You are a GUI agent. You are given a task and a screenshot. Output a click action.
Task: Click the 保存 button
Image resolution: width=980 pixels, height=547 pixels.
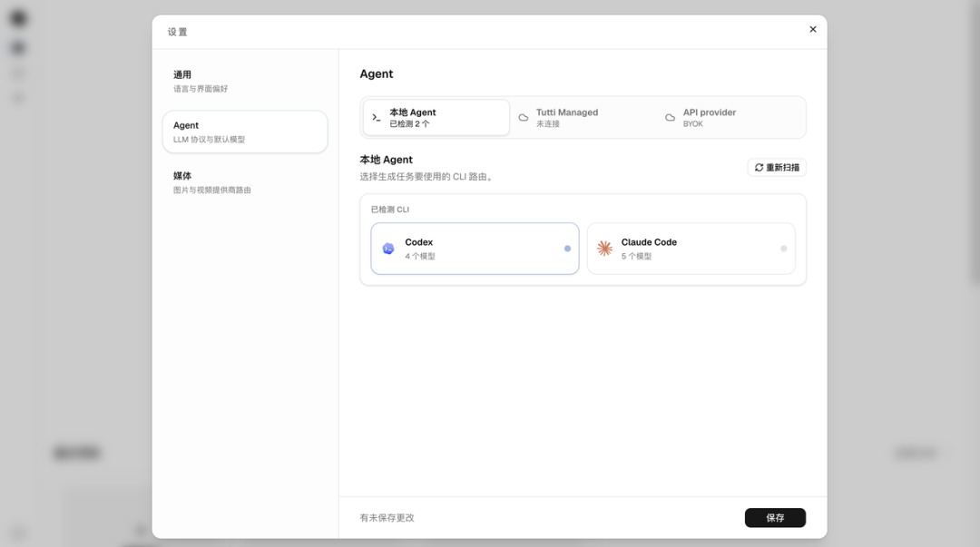click(775, 518)
